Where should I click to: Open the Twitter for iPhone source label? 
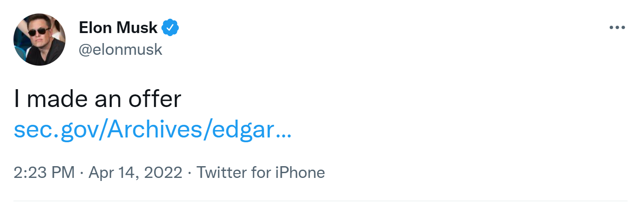click(x=261, y=173)
